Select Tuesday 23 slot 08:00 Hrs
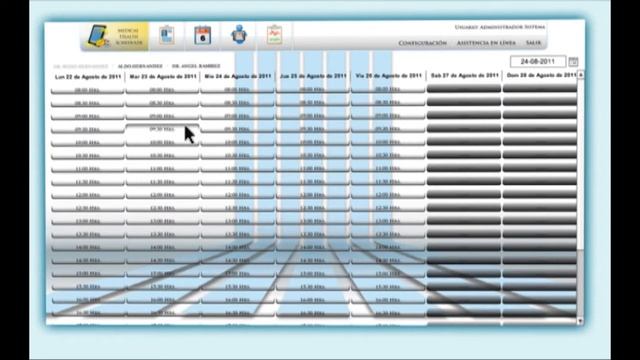The image size is (640, 360). tap(162, 90)
